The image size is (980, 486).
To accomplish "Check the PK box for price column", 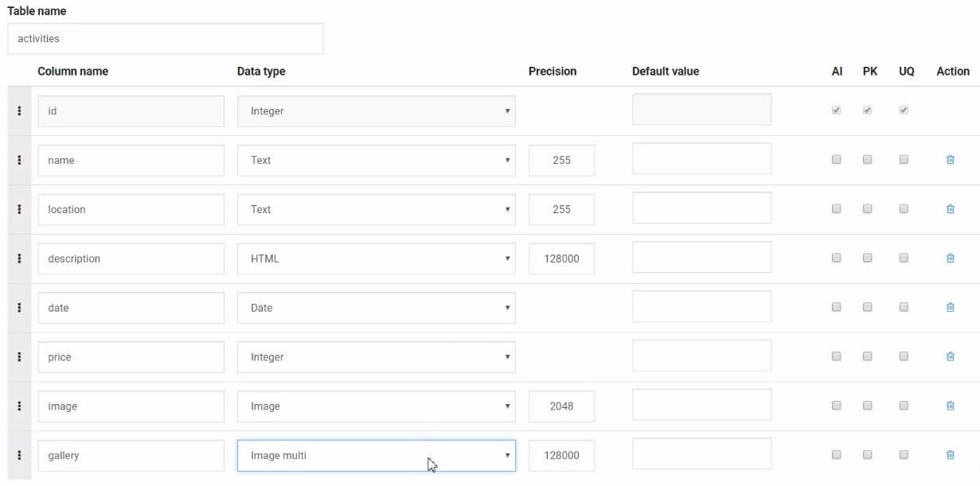I will 868,357.
